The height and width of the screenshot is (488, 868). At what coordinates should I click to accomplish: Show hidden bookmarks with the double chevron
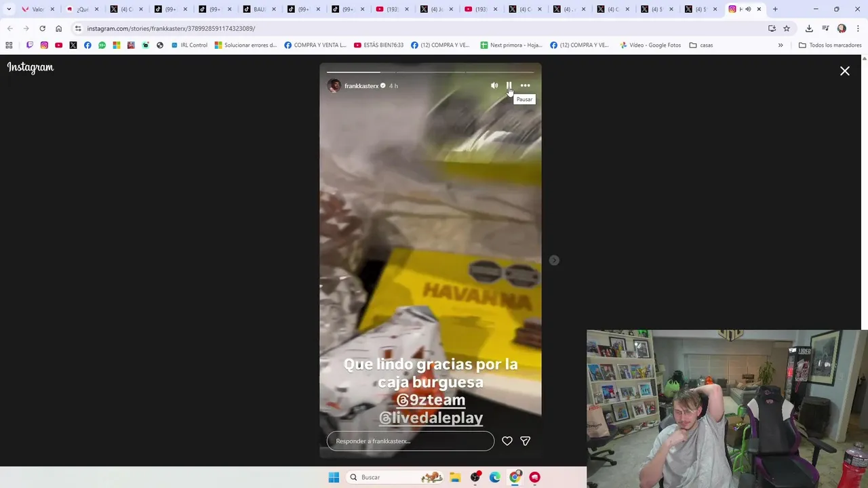pos(781,45)
